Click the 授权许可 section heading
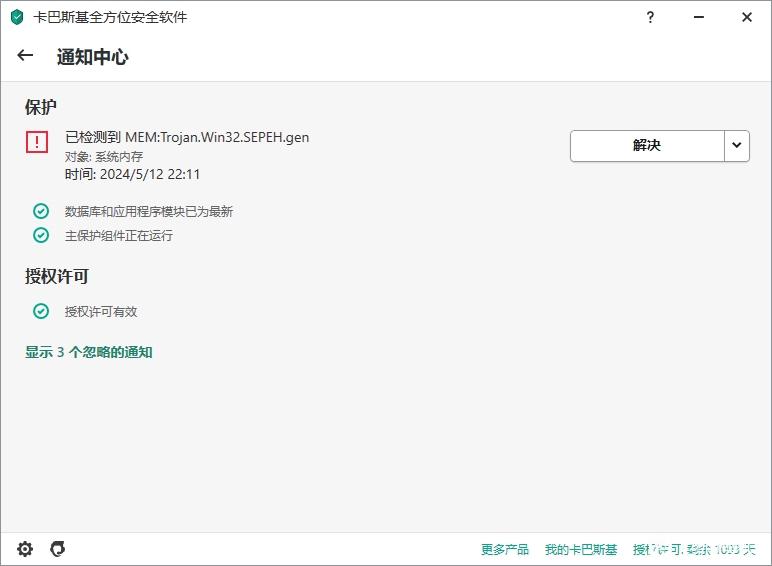Image resolution: width=772 pixels, height=566 pixels. pyautogui.click(x=57, y=276)
